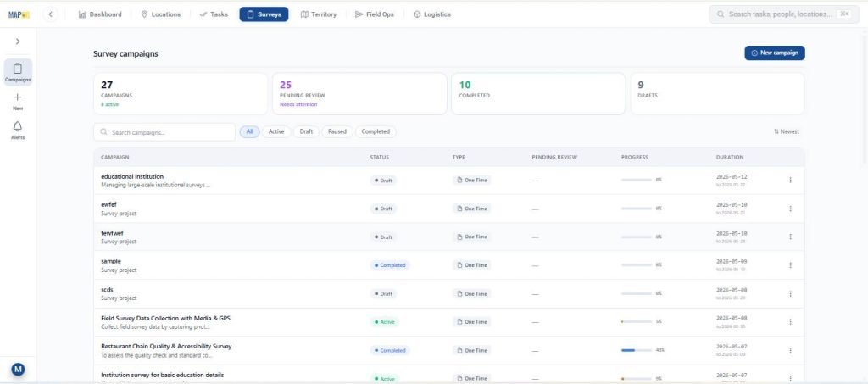The height and width of the screenshot is (384, 868).
Task: Go to the Logistics tab
Action: tap(431, 14)
